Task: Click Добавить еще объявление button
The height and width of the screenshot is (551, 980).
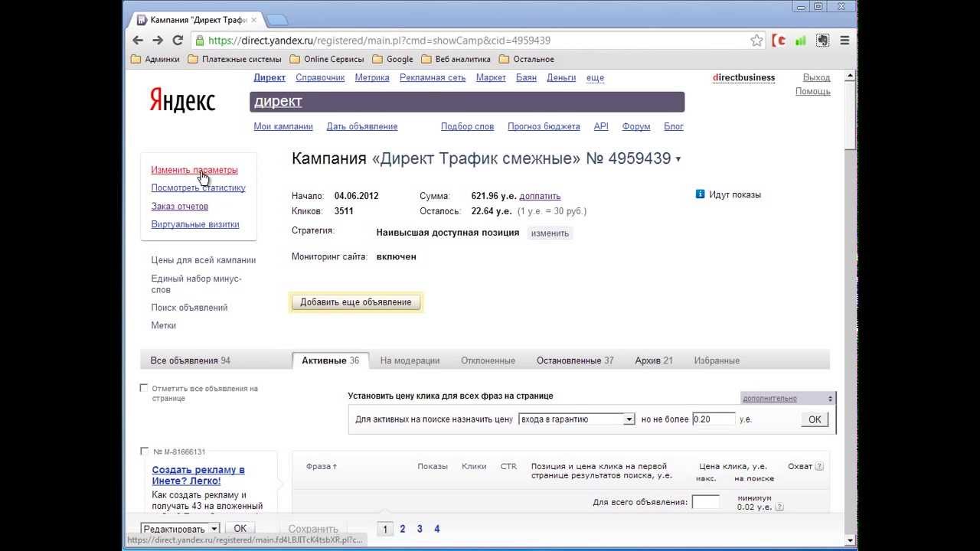Action: 356,302
